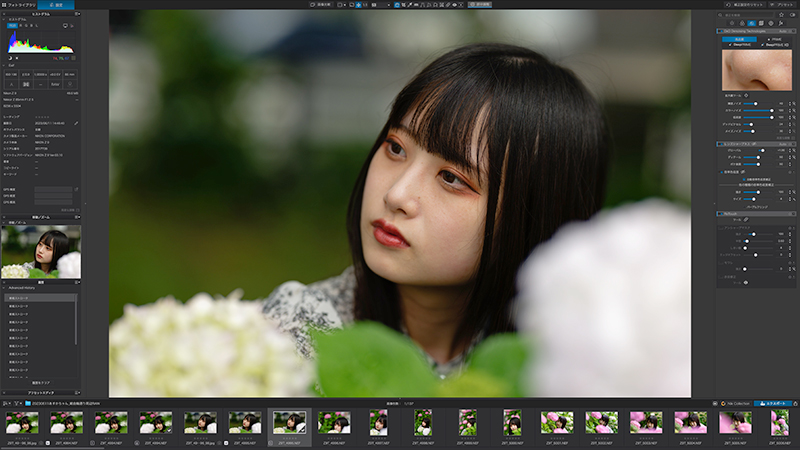Collapse the Advanced History panel
800x450 pixels.
click(x=4, y=288)
